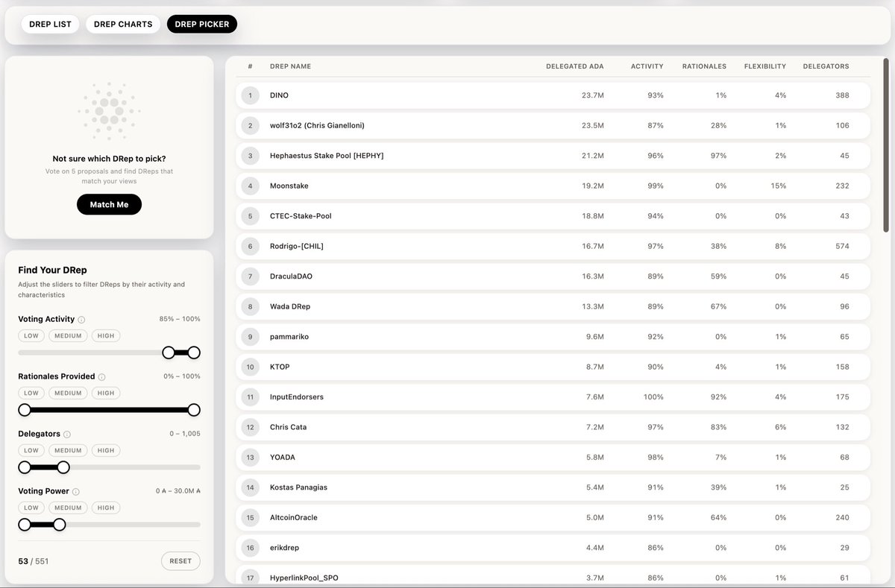Open wolf31o2 (Chris Gianelloni) DRep
The height and width of the screenshot is (588, 895).
[x=553, y=125]
